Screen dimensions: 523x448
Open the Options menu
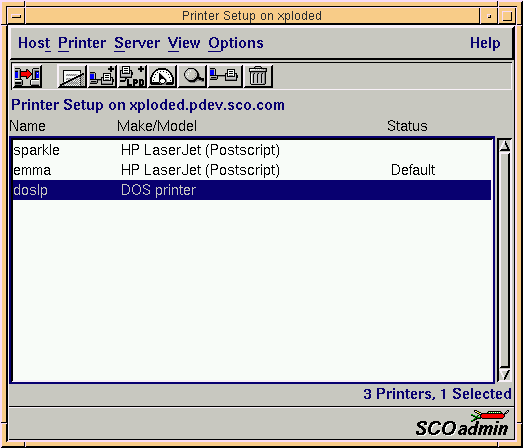(x=236, y=43)
